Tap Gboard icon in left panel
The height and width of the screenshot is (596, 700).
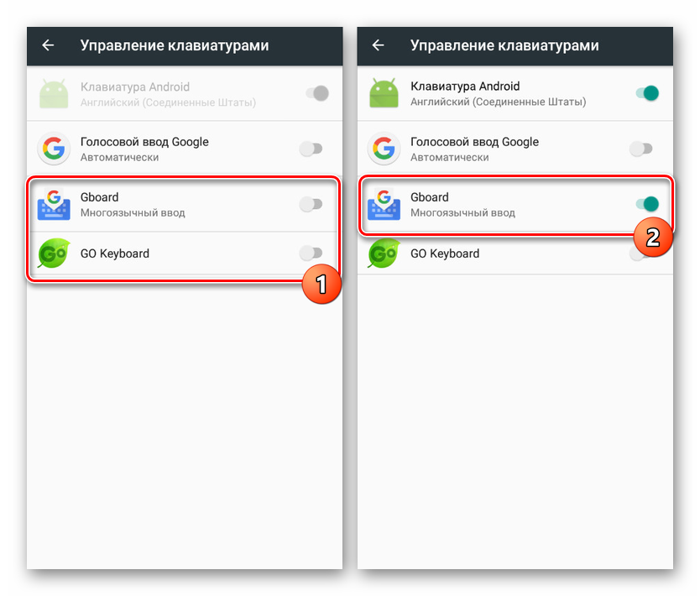(54, 204)
